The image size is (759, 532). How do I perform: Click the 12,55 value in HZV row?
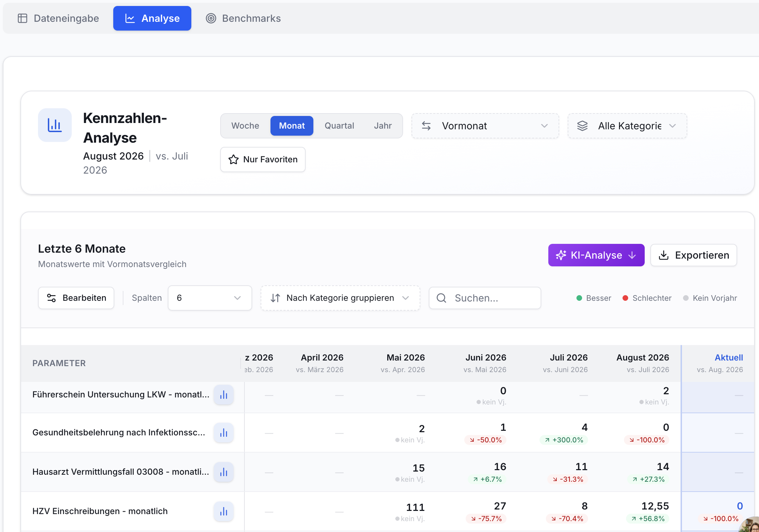click(x=655, y=506)
